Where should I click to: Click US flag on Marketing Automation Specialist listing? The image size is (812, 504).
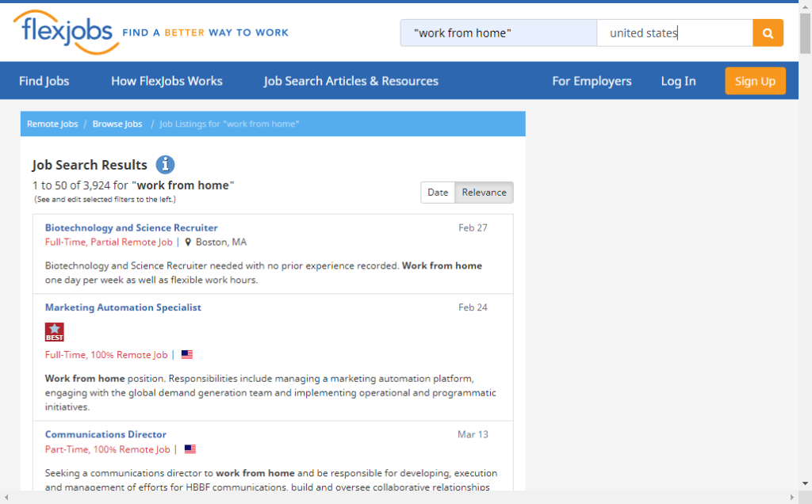pyautogui.click(x=187, y=355)
